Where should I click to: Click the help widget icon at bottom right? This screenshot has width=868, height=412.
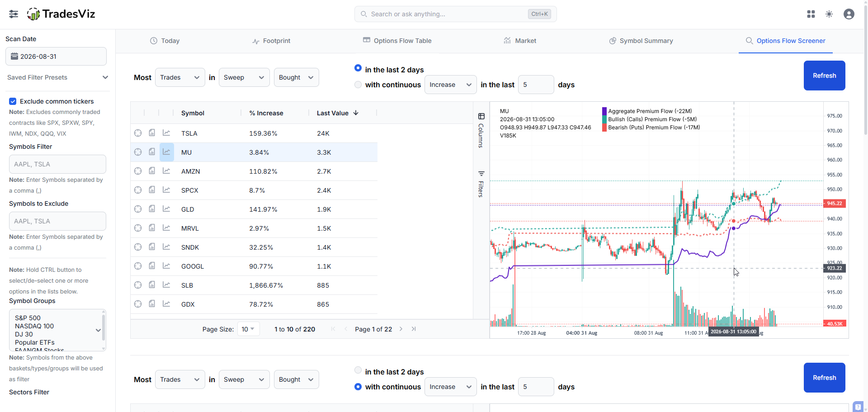858,407
